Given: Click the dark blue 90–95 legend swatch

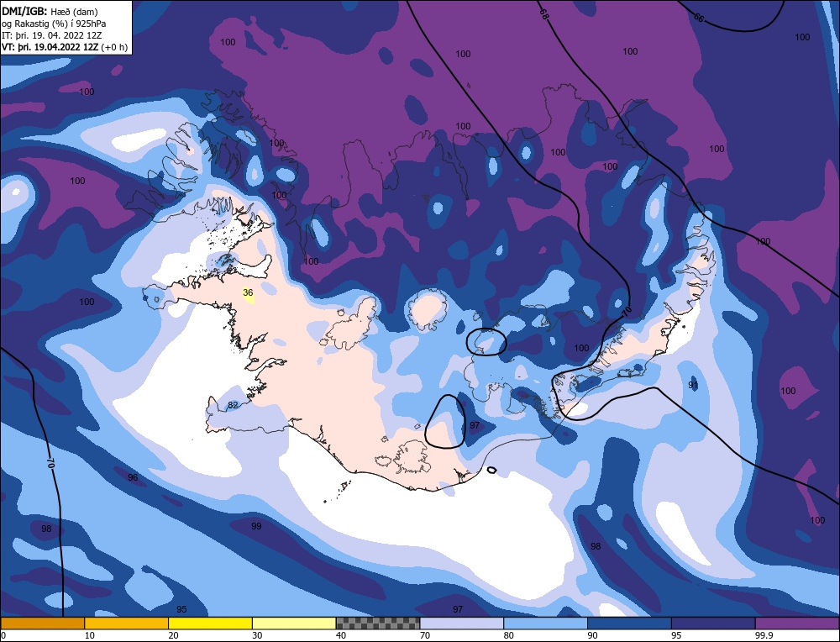Looking at the screenshot, I should (x=629, y=623).
